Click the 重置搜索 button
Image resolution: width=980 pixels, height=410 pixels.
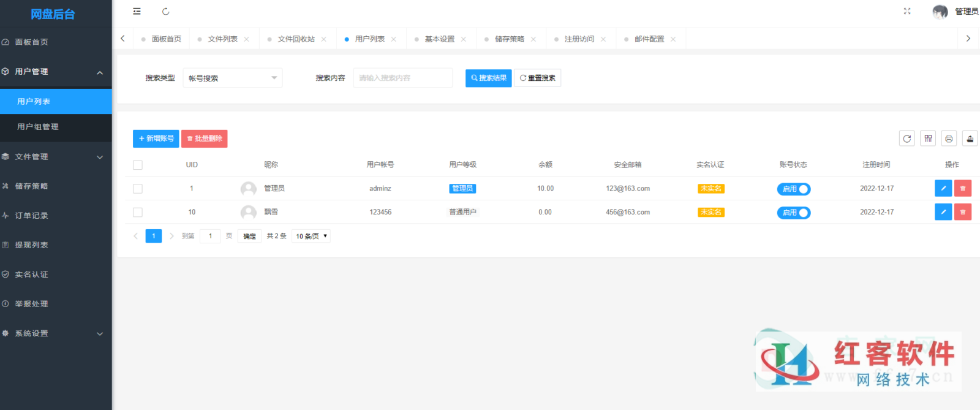pyautogui.click(x=537, y=78)
